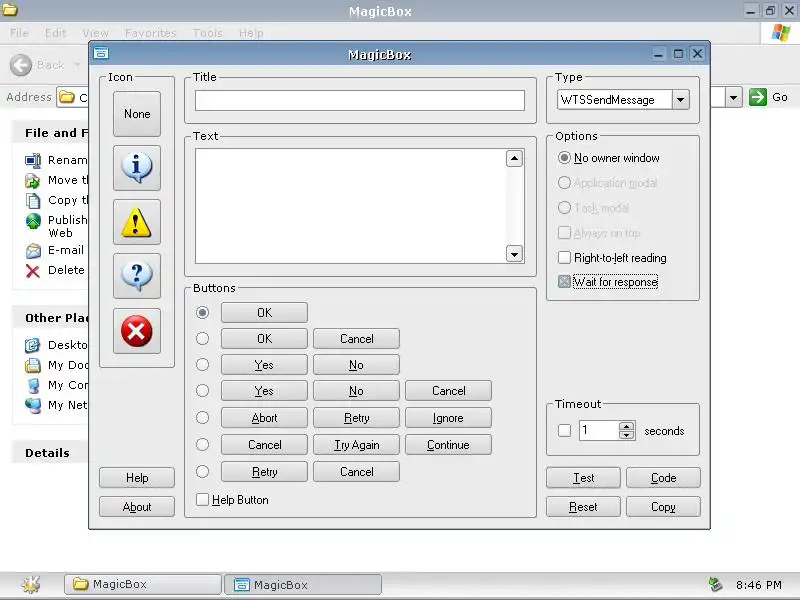The width and height of the screenshot is (800, 600).
Task: Select the single OK button set radio
Action: pyautogui.click(x=203, y=312)
